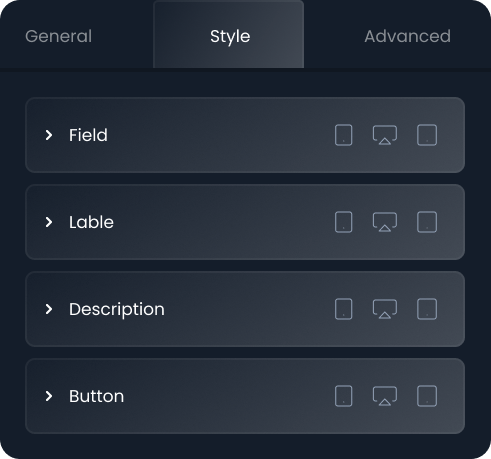
Task: Click the last device icon in Lable row
Action: tap(427, 222)
